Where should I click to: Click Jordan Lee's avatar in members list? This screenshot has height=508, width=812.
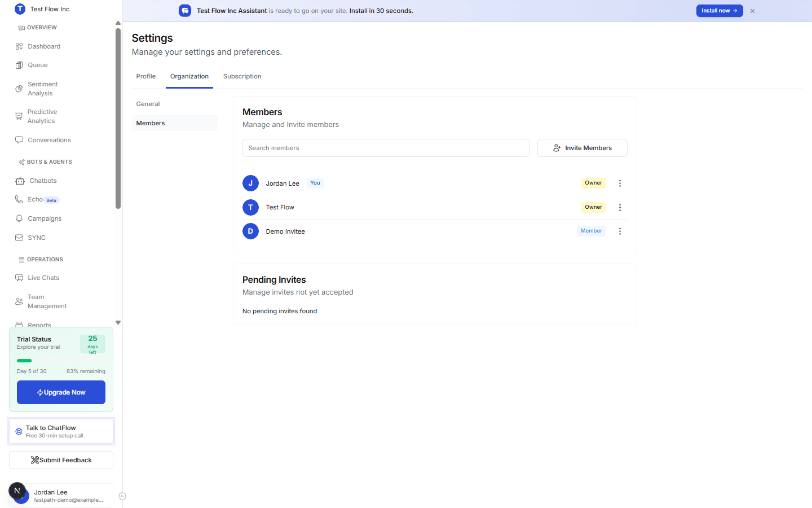click(250, 183)
